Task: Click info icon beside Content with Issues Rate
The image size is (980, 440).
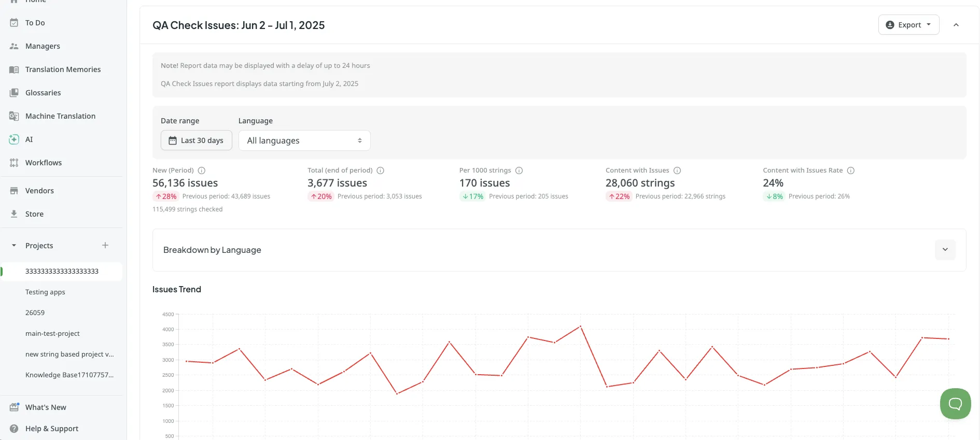Action: tap(851, 171)
